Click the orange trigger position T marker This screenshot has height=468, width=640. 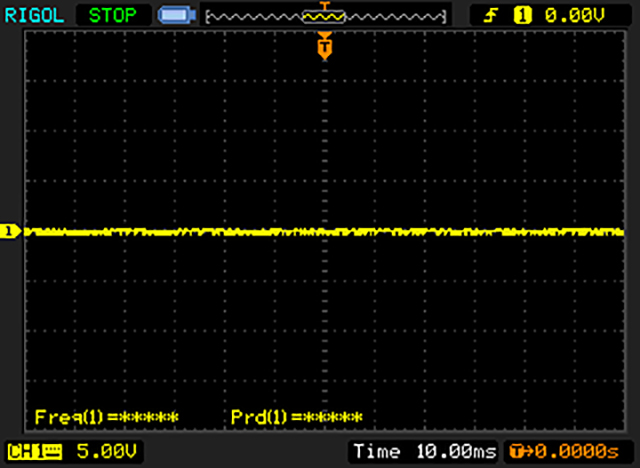click(324, 46)
